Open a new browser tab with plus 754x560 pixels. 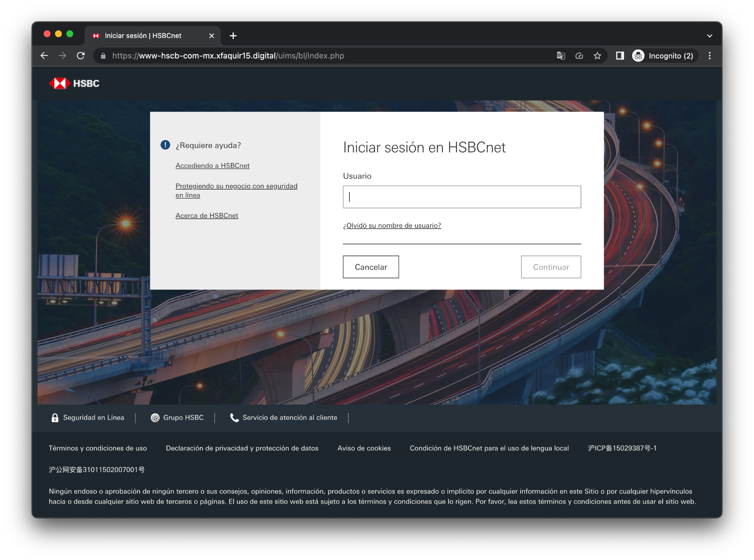click(233, 36)
